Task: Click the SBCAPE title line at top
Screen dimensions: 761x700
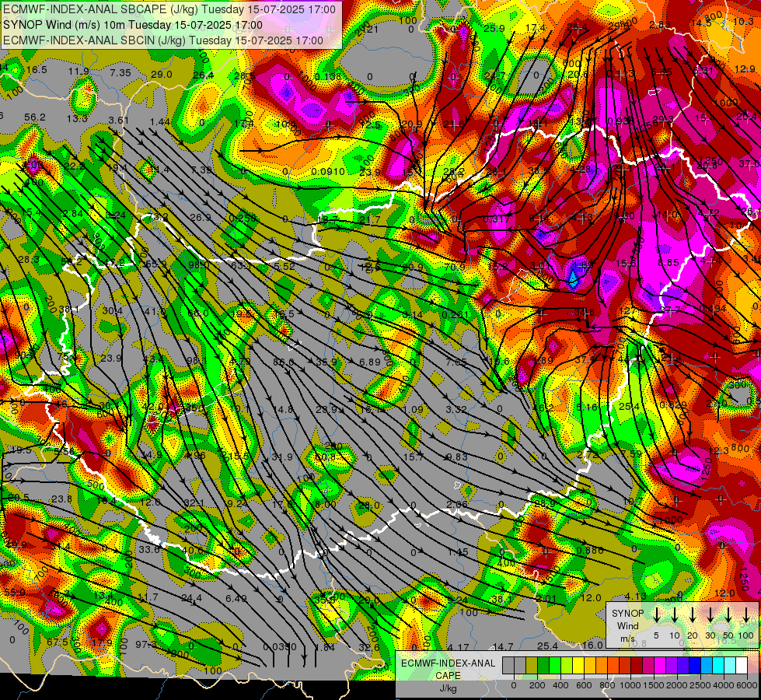Action: point(169,9)
